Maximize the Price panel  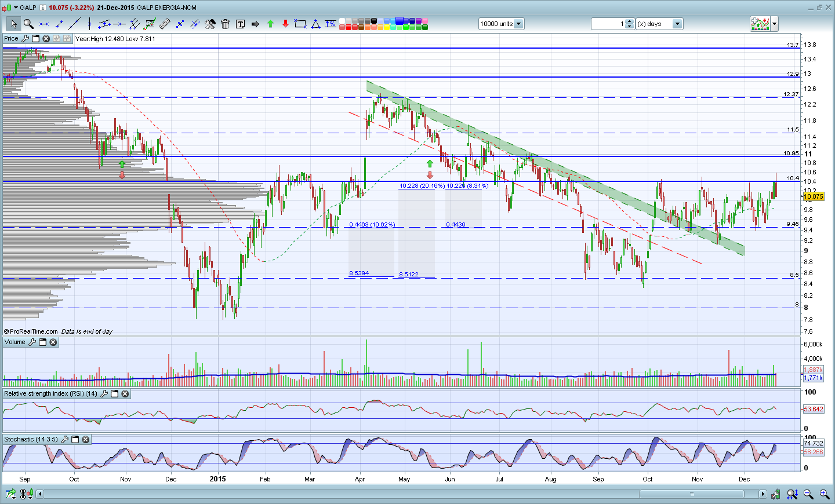pyautogui.click(x=35, y=39)
